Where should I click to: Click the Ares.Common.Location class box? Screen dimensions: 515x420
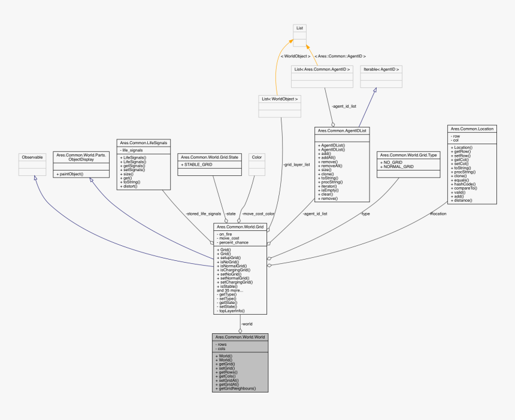pyautogui.click(x=471, y=129)
